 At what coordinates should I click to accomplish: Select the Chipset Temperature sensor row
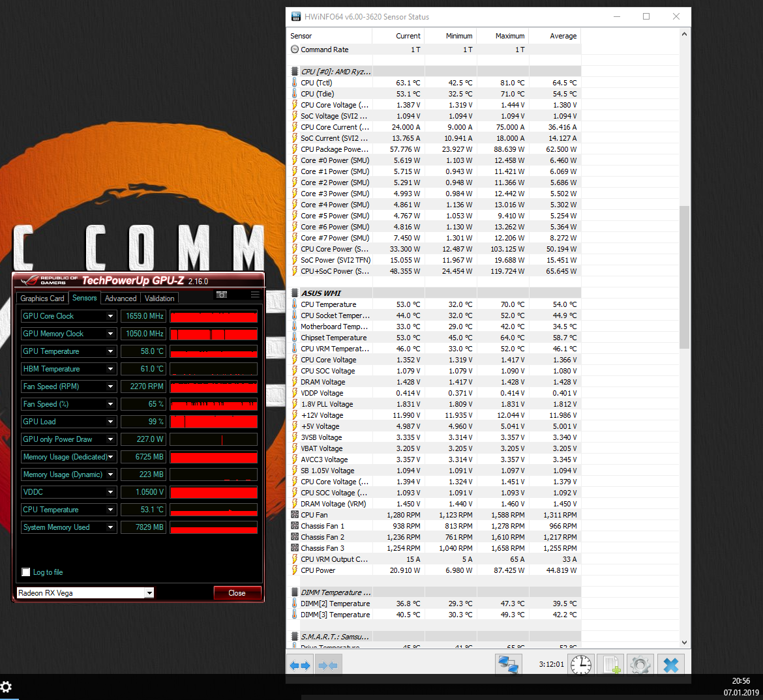pos(434,338)
